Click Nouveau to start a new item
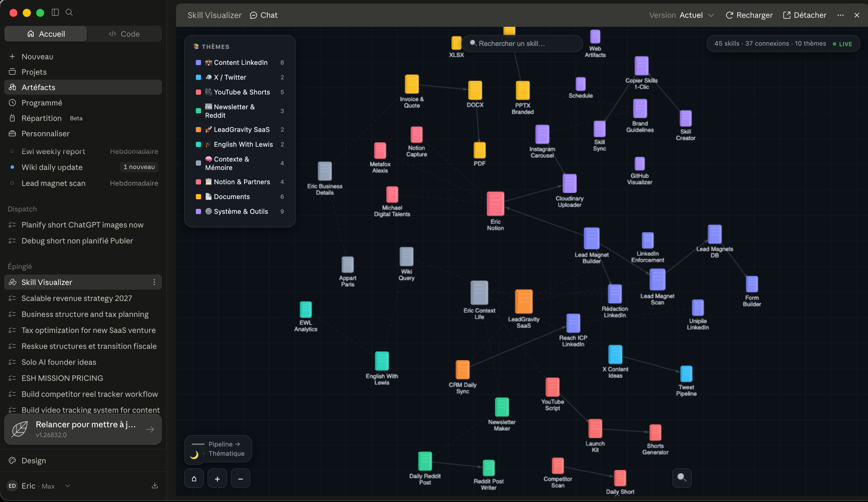Image resolution: width=868 pixels, height=502 pixels. (82, 56)
